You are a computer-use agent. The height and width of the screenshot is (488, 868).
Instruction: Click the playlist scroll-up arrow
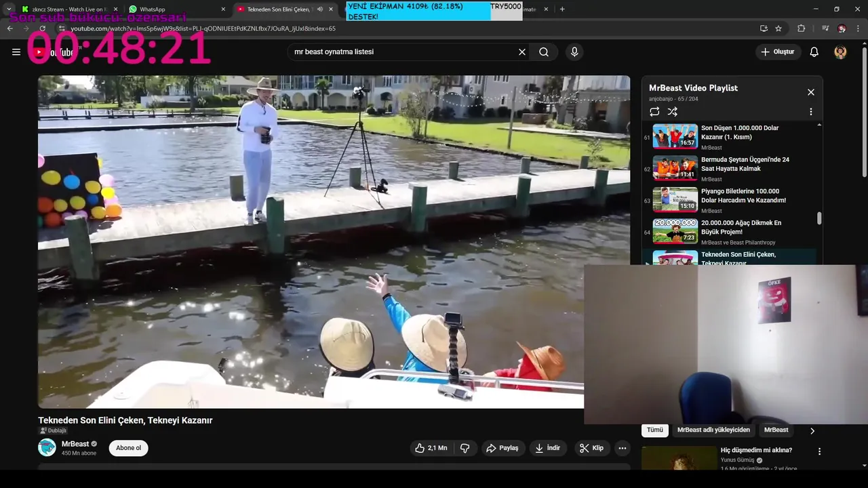tap(819, 125)
